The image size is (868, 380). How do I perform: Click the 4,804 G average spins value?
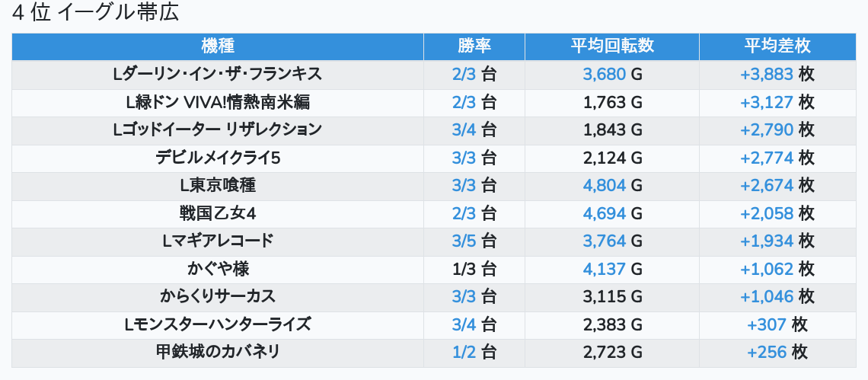pyautogui.click(x=611, y=186)
